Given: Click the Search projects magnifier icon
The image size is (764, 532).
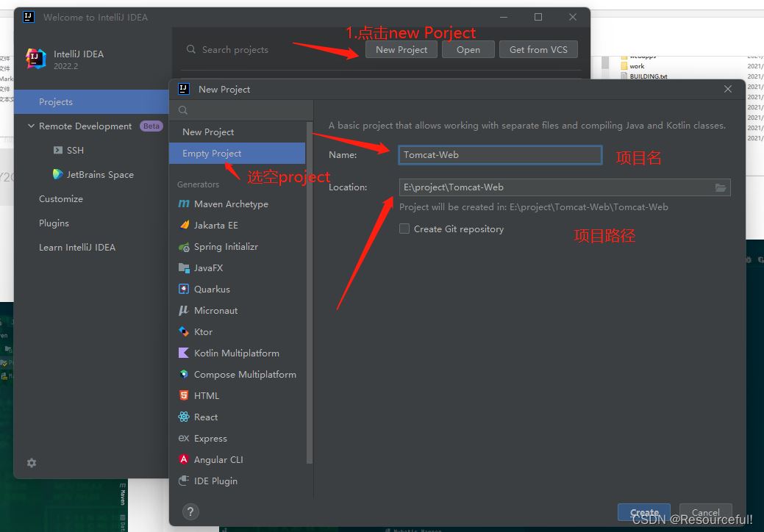Looking at the screenshot, I should 191,49.
